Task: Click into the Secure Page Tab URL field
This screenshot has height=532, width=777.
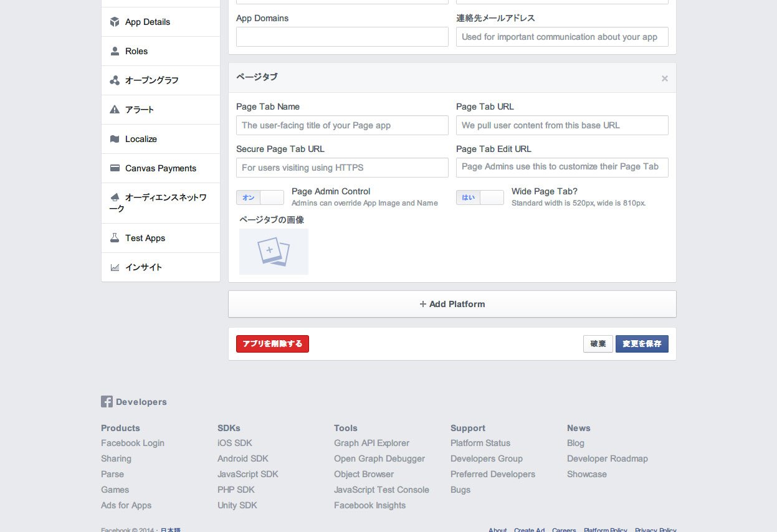Action: 342,168
